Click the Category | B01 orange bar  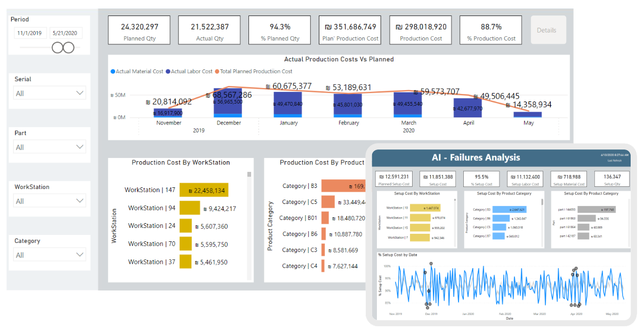(x=325, y=218)
